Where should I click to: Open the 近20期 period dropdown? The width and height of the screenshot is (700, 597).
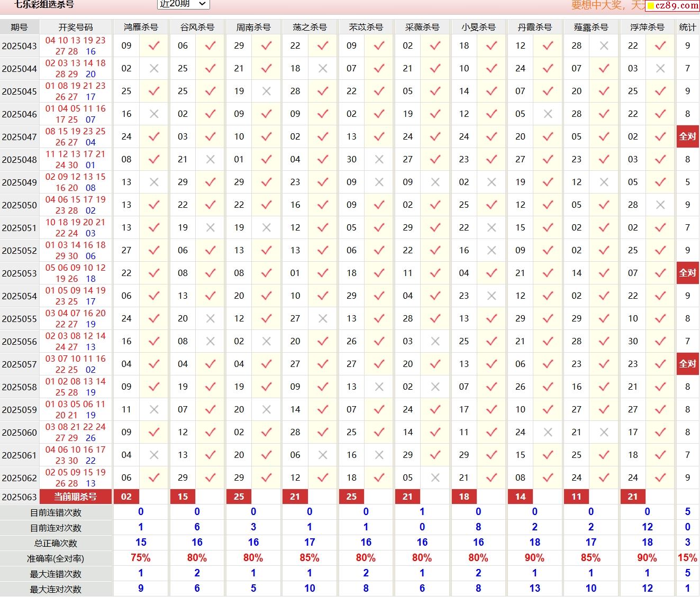[183, 4]
